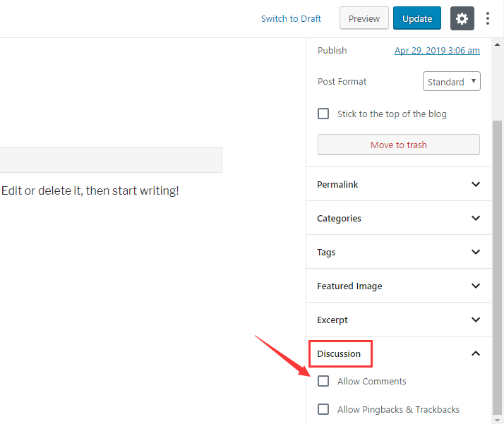Expand the Excerpt panel title

point(332,320)
